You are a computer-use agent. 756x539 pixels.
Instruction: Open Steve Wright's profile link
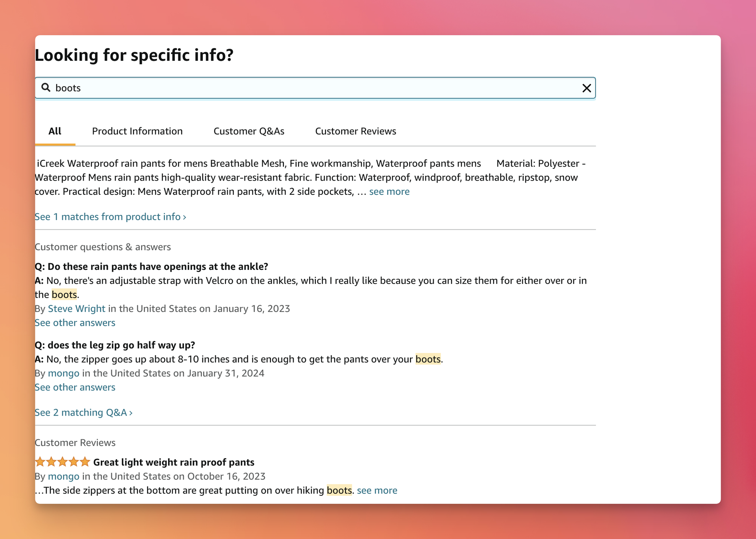[76, 309]
